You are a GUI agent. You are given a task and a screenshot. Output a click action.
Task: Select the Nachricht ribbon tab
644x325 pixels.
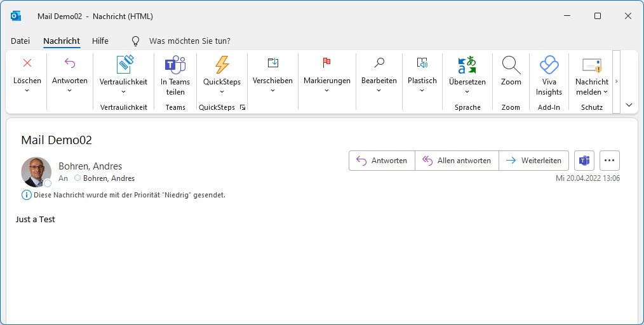pos(62,41)
